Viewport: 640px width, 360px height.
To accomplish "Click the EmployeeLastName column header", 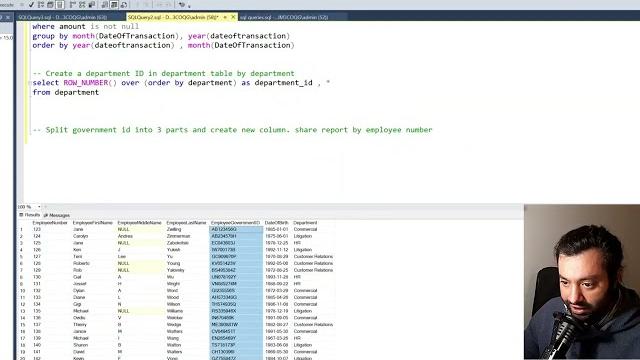I will point(186,223).
